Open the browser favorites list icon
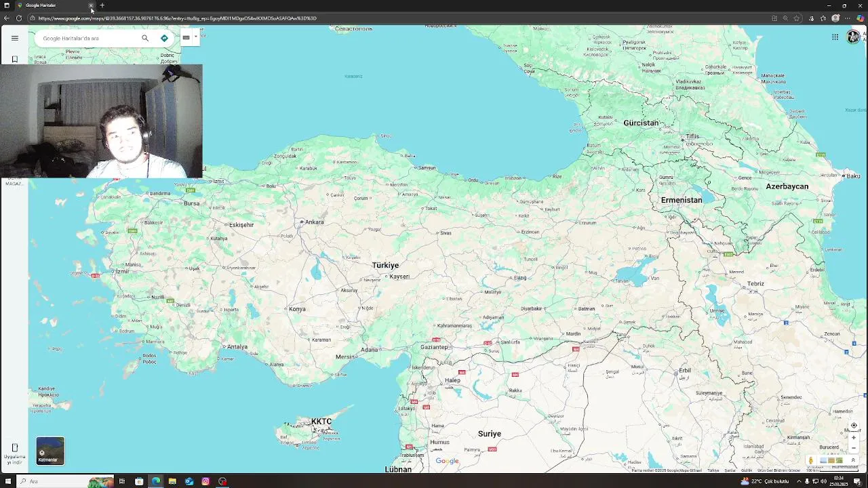Image resolution: width=868 pixels, height=488 pixels. (823, 18)
